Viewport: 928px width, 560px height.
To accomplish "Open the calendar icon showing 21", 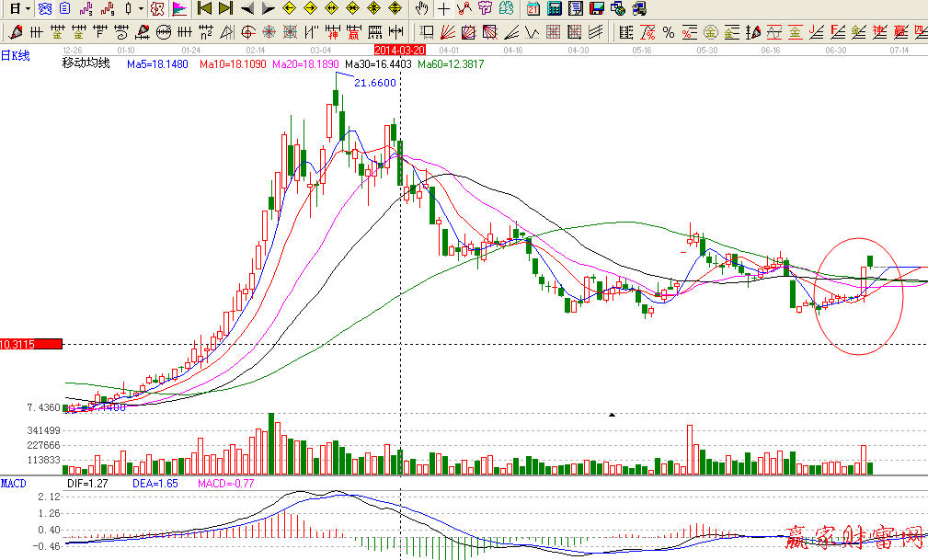I will coord(533,9).
